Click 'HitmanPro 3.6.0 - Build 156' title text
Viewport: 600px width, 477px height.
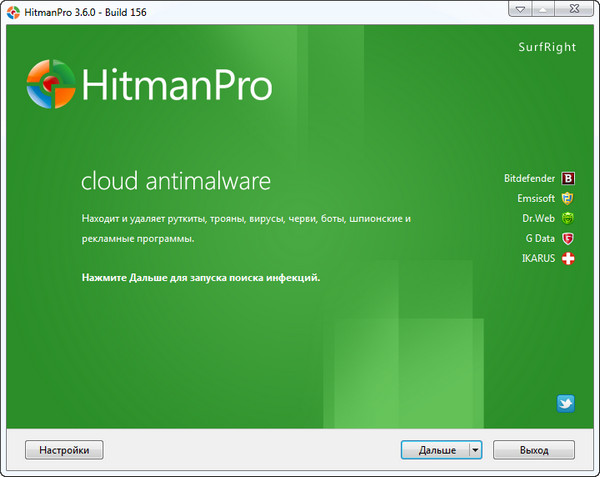[x=85, y=12]
